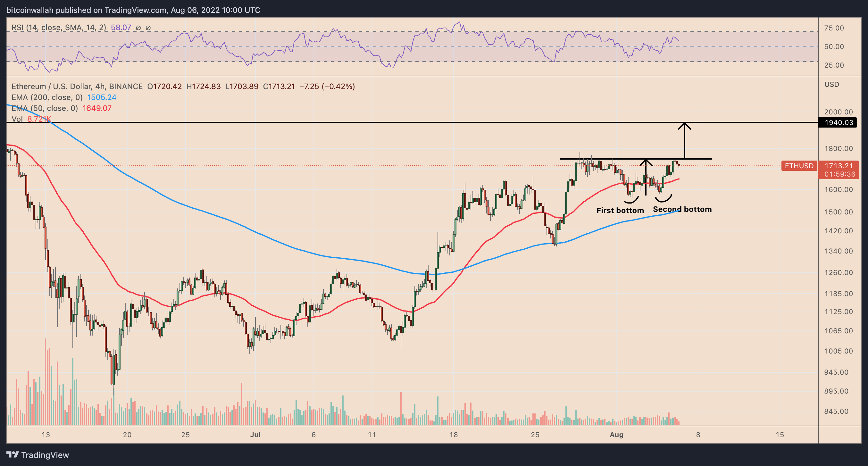This screenshot has height=466, width=868.
Task: Click the 1185.00 price scale label
Action: pyautogui.click(x=838, y=294)
